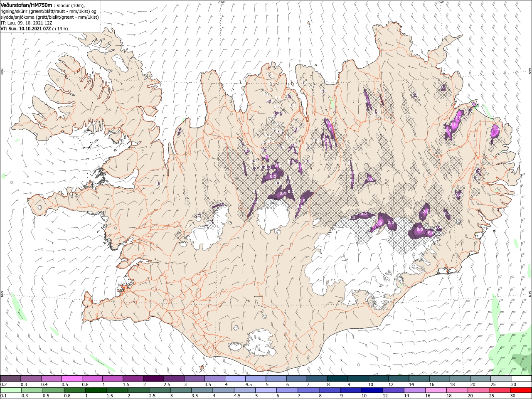This screenshot has height=399, width=532.
Task: Click the Veðurstofan/HM750m title text
Action: tap(26, 5)
